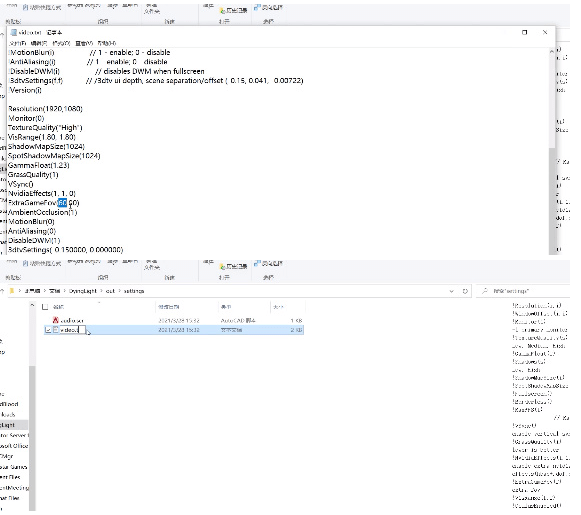Click the ShadowMapSize(1024) line
581x515 pixels.
pyautogui.click(x=46, y=147)
